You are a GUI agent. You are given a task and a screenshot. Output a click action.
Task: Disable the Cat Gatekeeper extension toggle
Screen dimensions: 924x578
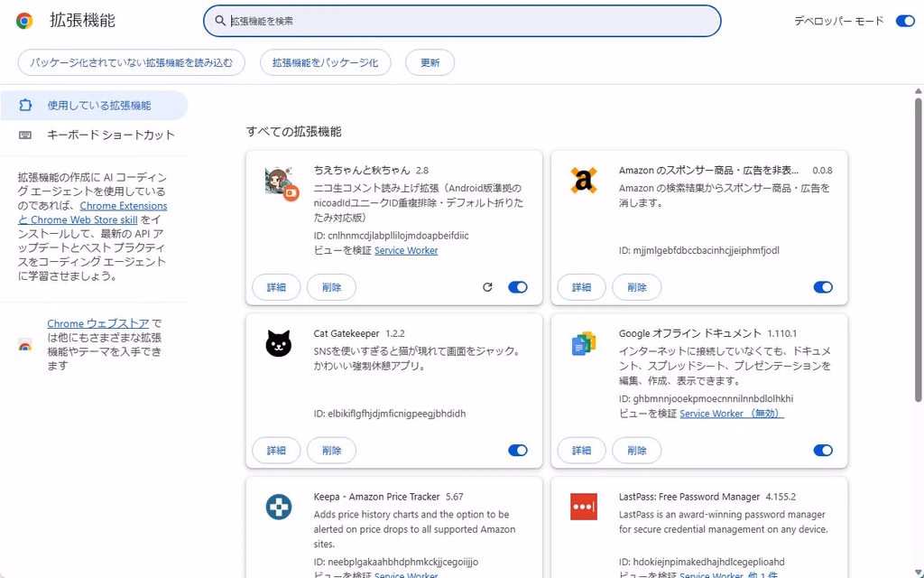point(518,451)
